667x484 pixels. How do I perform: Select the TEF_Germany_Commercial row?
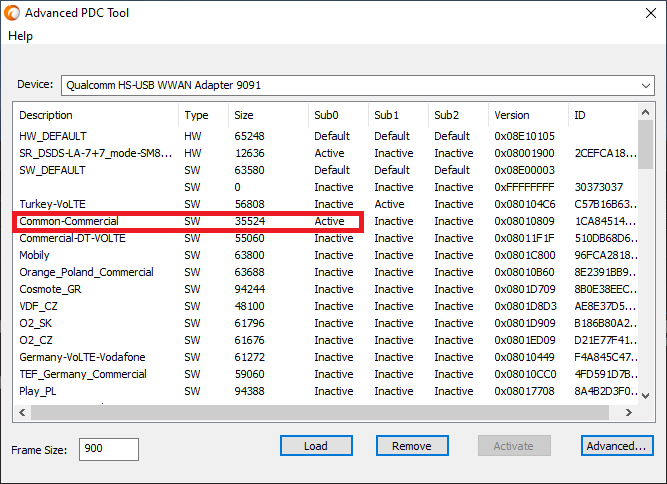325,374
